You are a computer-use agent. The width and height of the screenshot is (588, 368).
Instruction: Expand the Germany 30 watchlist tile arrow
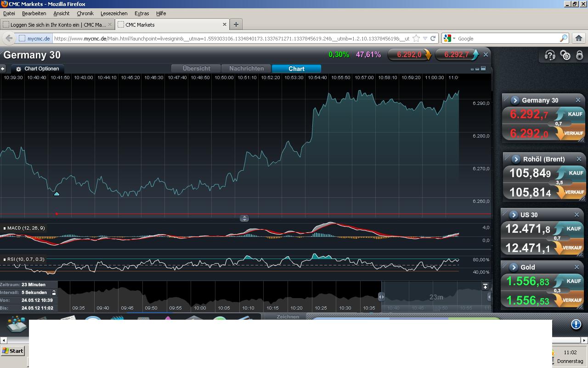tap(514, 100)
